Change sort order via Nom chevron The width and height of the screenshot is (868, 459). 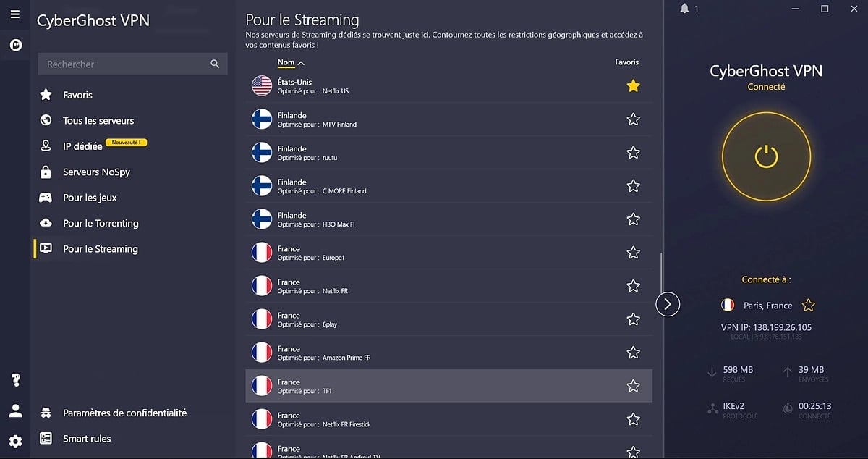tap(302, 62)
